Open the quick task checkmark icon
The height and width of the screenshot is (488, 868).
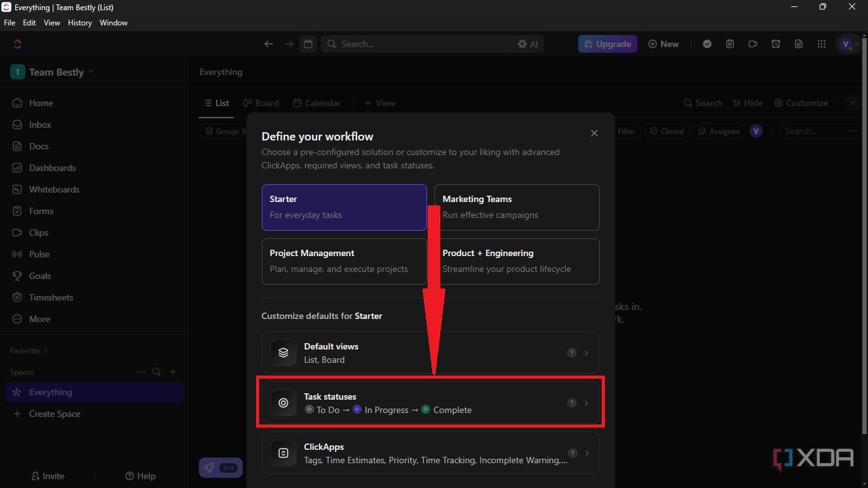pos(707,44)
